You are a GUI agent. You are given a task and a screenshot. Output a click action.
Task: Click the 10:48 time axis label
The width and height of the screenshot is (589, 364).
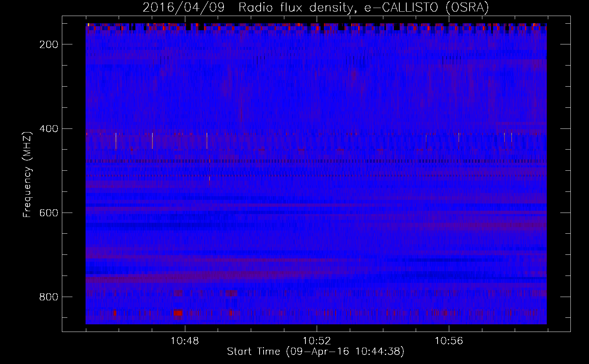[x=185, y=341]
